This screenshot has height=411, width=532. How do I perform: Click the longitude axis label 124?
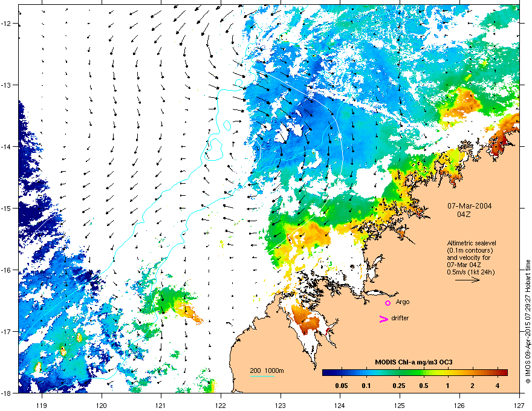point(340,405)
